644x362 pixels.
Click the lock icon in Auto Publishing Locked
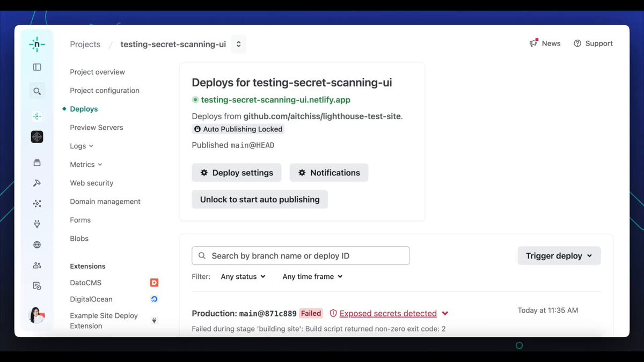(197, 129)
